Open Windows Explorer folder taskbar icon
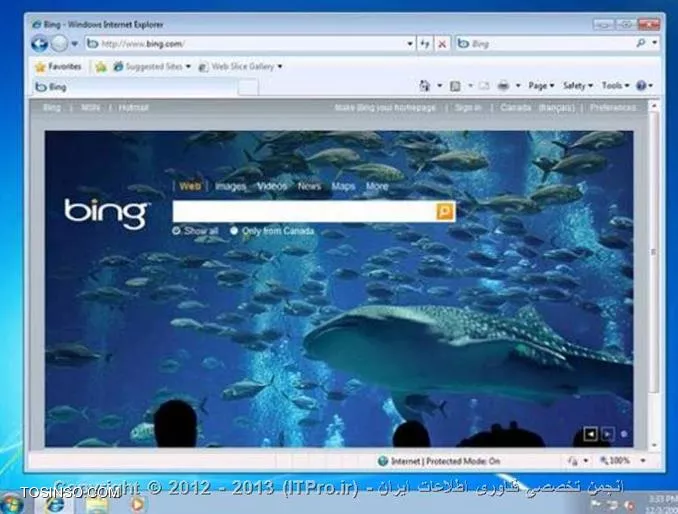Viewport: 678px width, 514px height. (97, 504)
